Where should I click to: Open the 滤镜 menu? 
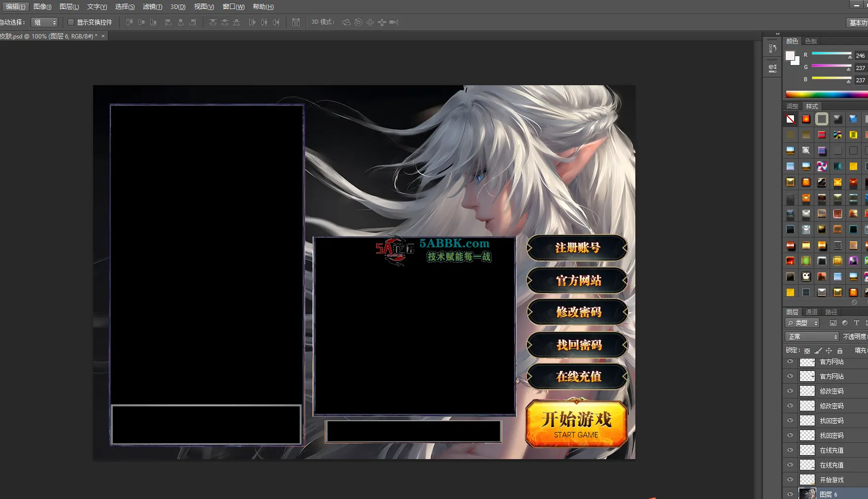coord(152,6)
